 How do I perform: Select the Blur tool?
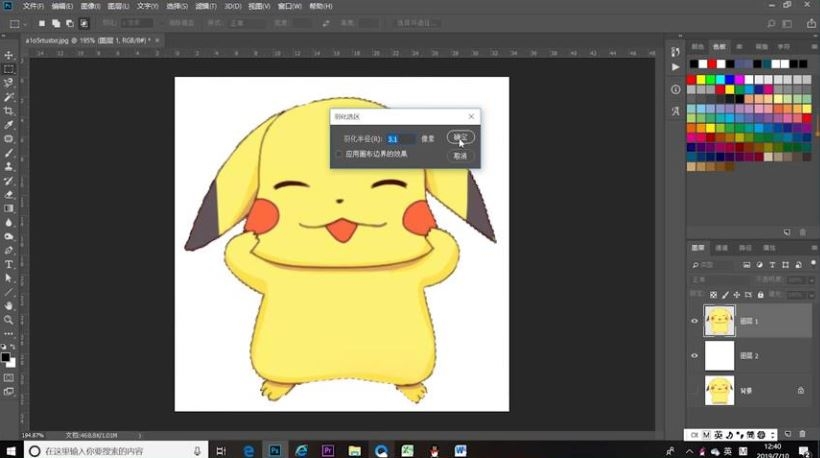9,222
